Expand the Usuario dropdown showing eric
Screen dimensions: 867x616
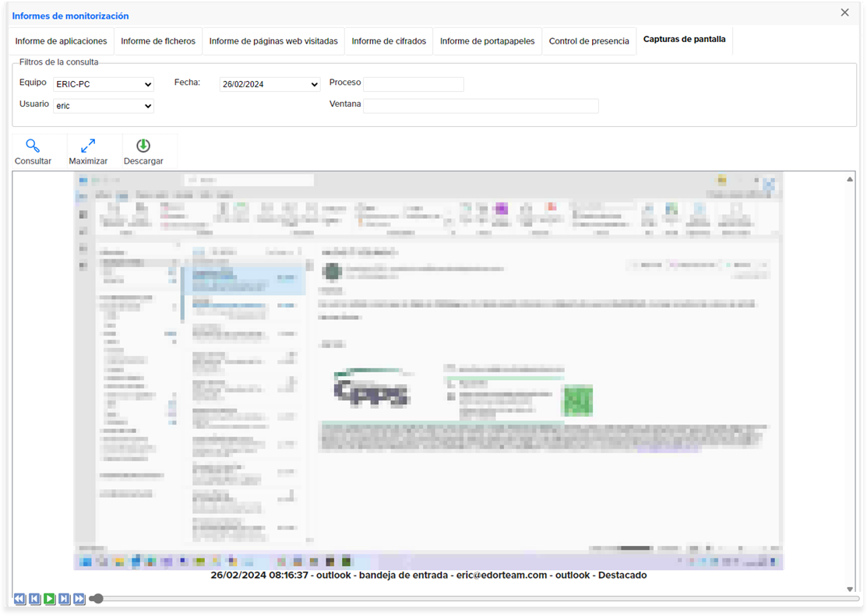[x=104, y=106]
